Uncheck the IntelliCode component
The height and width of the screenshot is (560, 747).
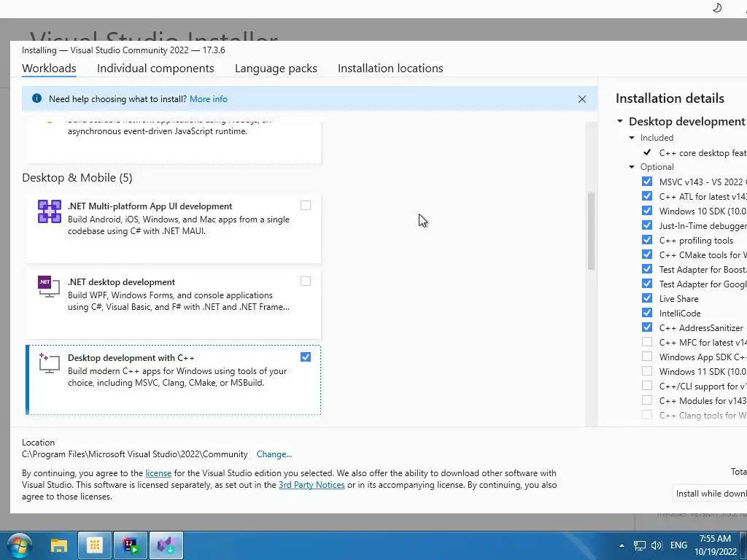646,313
